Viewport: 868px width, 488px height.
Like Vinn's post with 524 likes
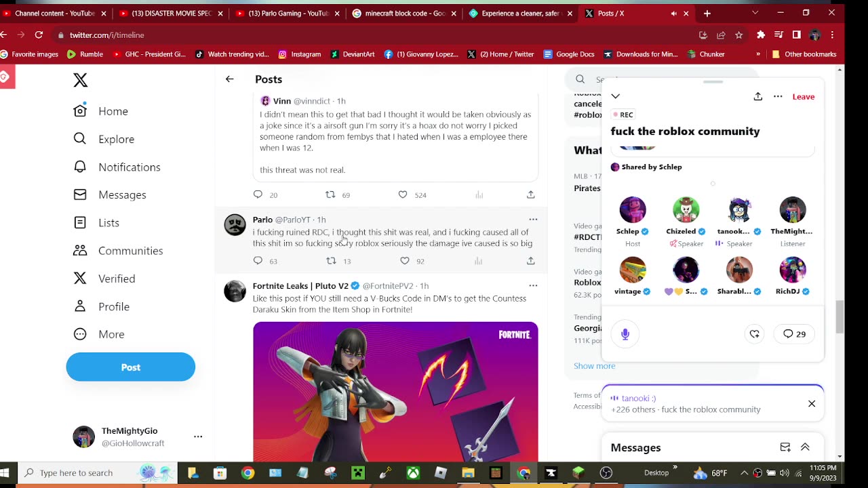tap(403, 195)
